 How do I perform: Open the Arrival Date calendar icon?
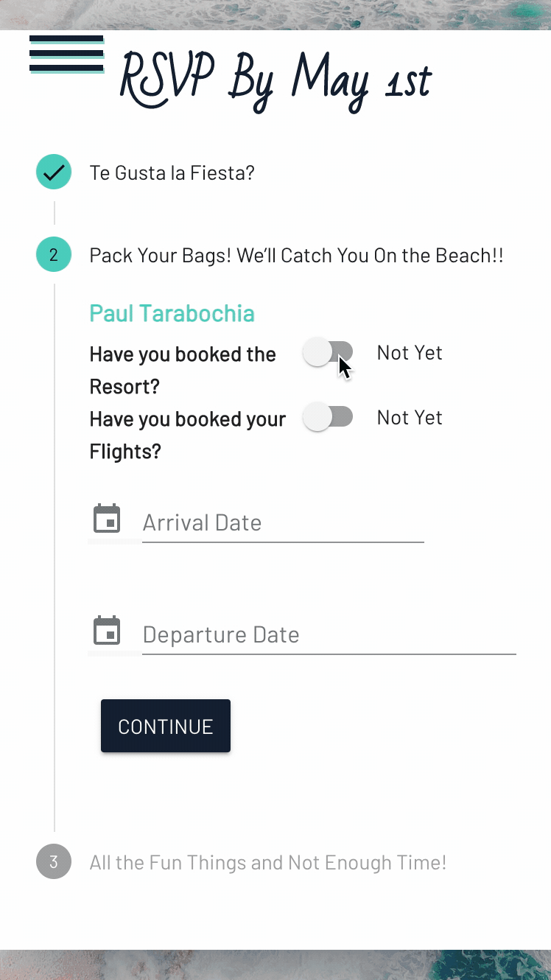pyautogui.click(x=108, y=519)
